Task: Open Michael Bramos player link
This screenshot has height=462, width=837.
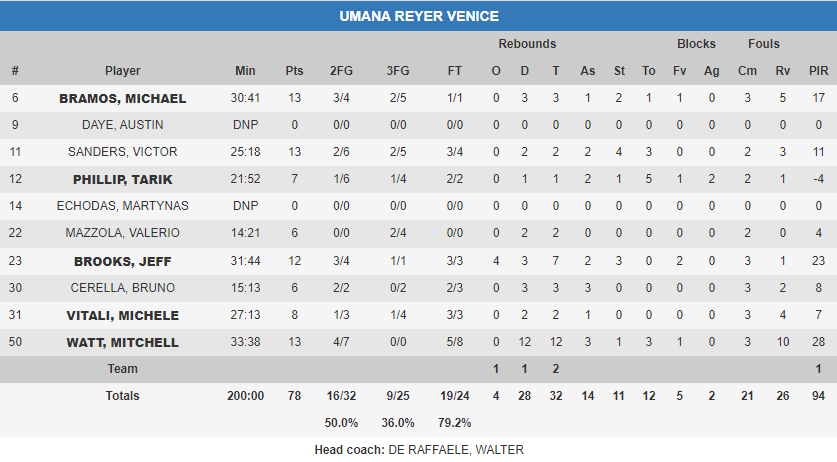Action: [x=123, y=98]
